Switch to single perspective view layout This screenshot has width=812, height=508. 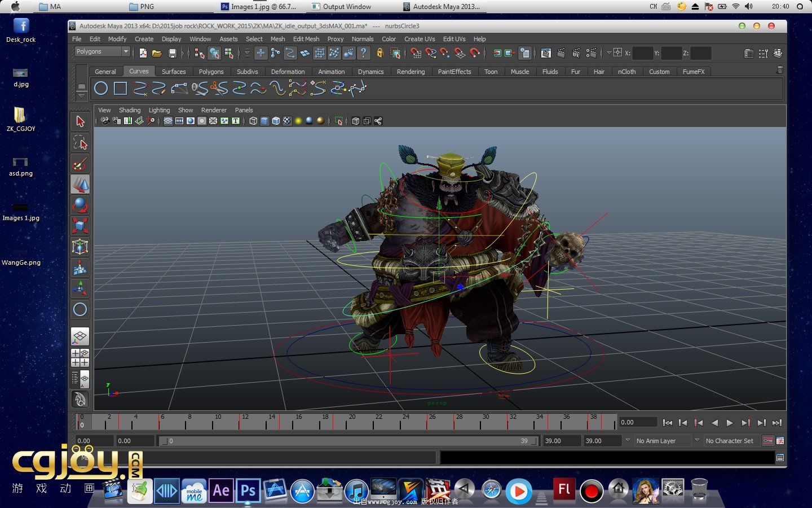(x=80, y=336)
